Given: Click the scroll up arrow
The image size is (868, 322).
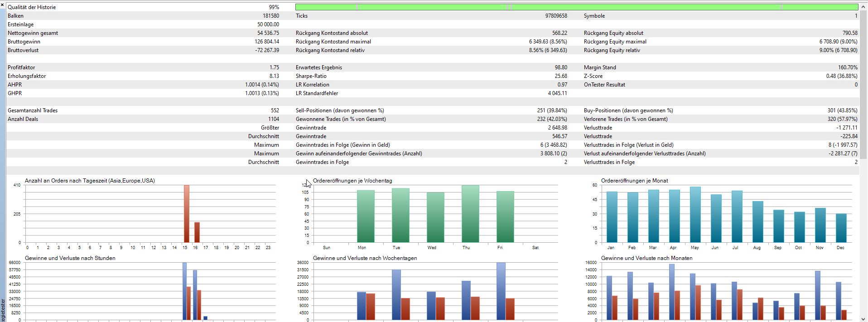Looking at the screenshot, I should [x=863, y=7].
